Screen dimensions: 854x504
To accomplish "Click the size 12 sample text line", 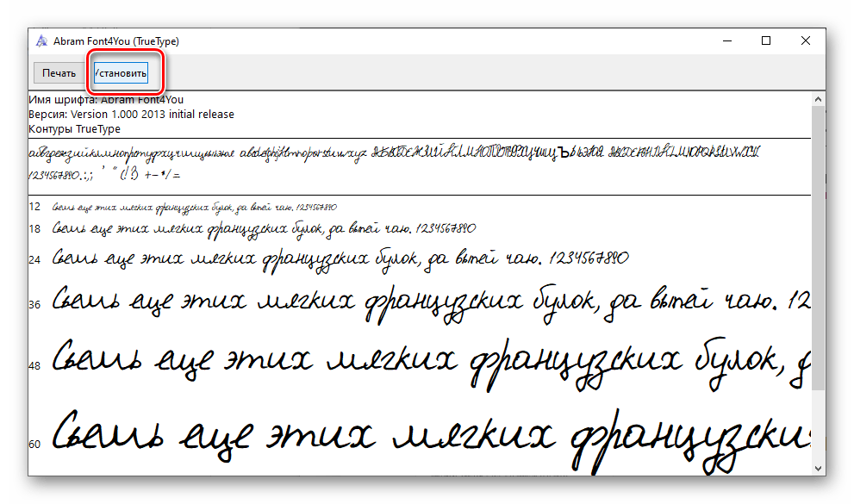I will pos(194,208).
